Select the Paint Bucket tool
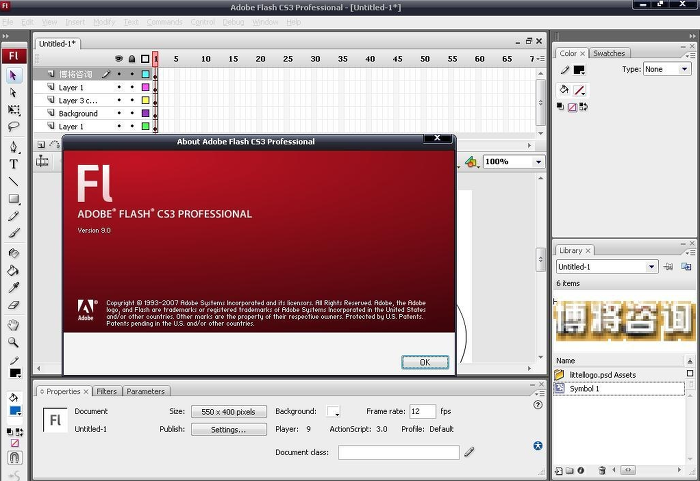Image resolution: width=700 pixels, height=481 pixels. pos(14,271)
